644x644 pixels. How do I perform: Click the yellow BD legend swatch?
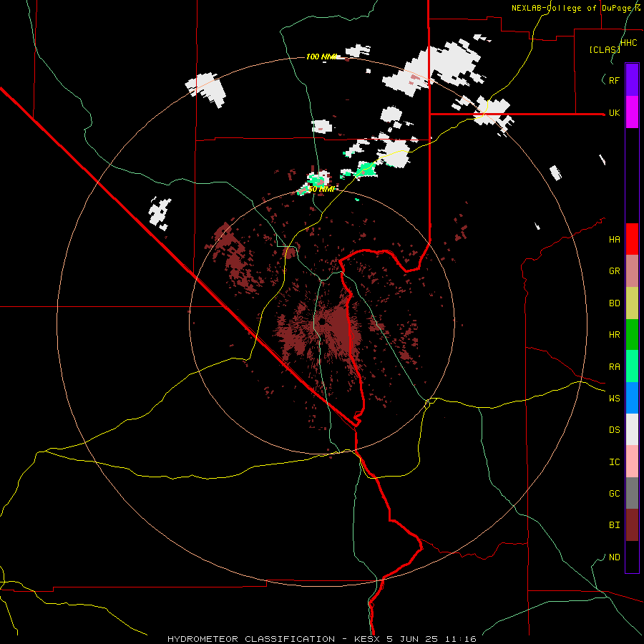tap(632, 303)
